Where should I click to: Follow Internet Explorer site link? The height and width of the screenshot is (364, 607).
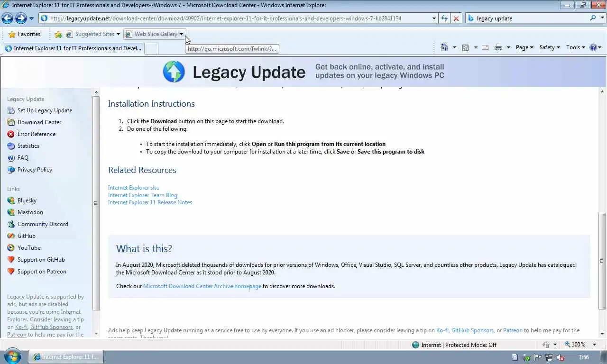click(133, 188)
